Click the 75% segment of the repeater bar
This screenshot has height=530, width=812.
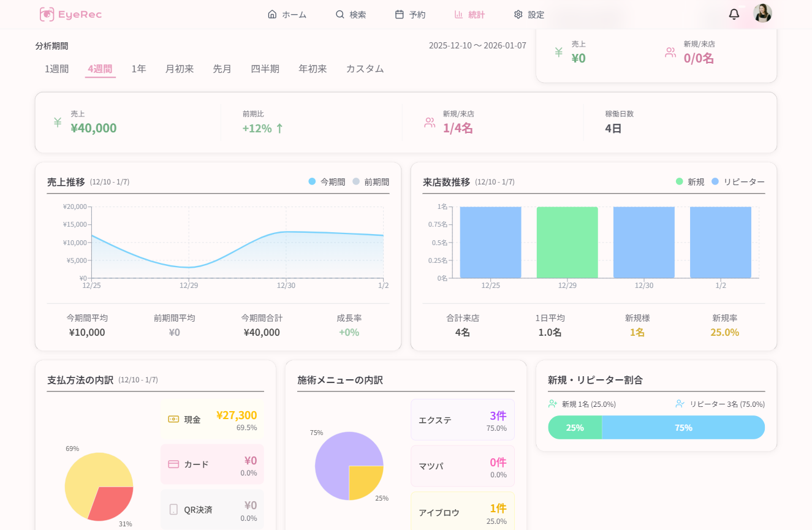(683, 427)
